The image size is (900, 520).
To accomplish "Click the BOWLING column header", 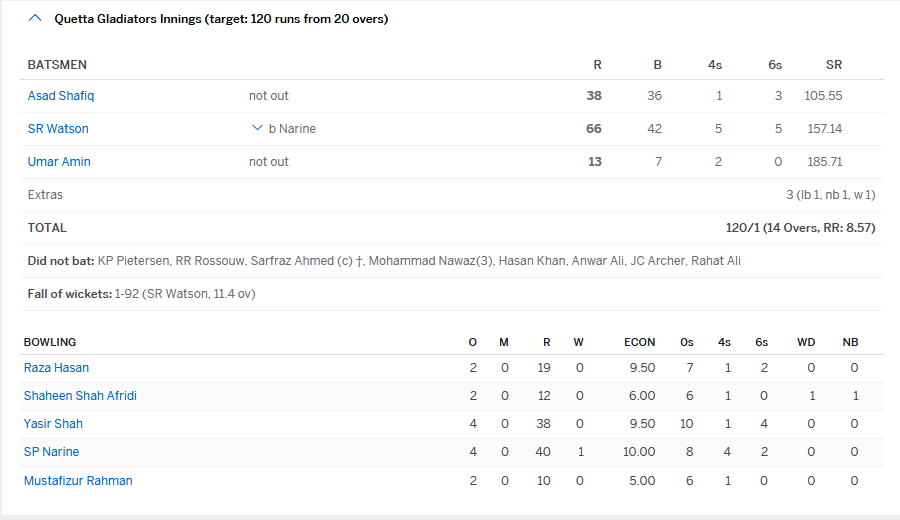I will [50, 342].
